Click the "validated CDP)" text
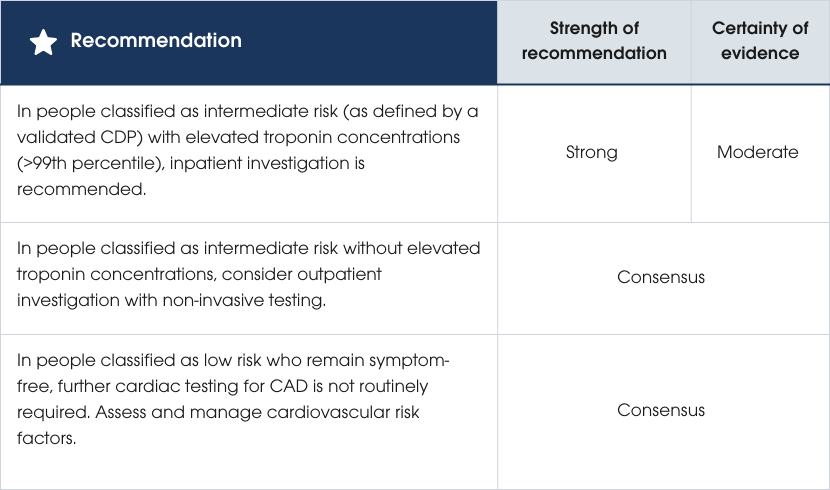Image resolution: width=830 pixels, height=490 pixels. 73,138
